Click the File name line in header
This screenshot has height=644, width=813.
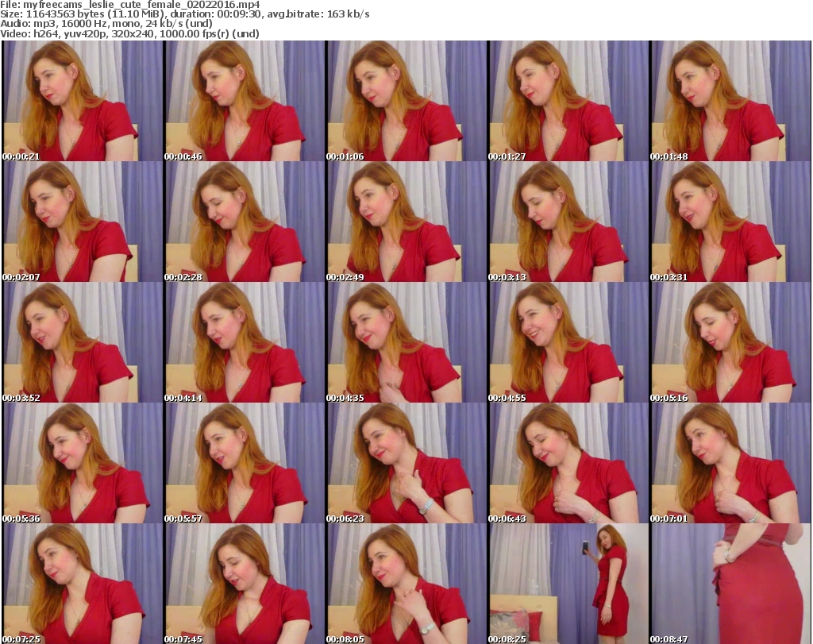point(130,5)
